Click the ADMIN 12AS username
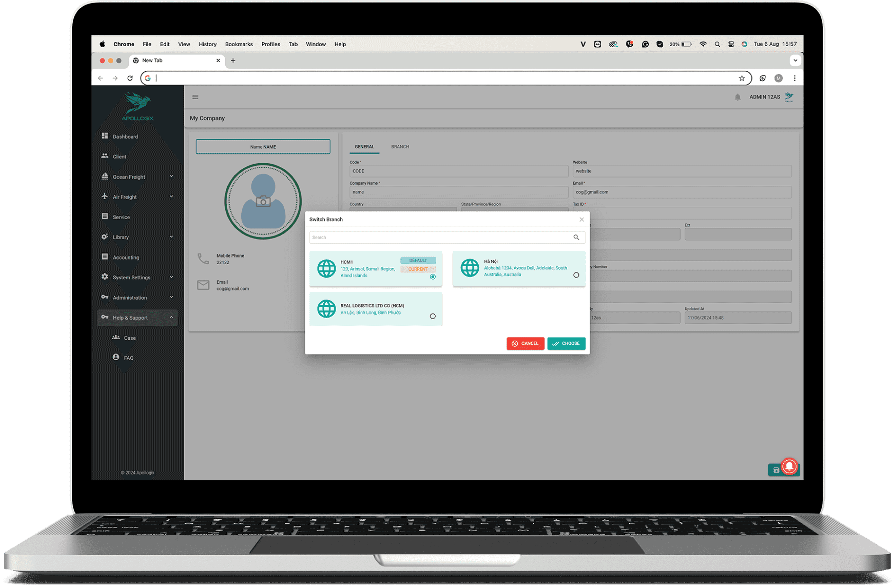 click(x=765, y=97)
